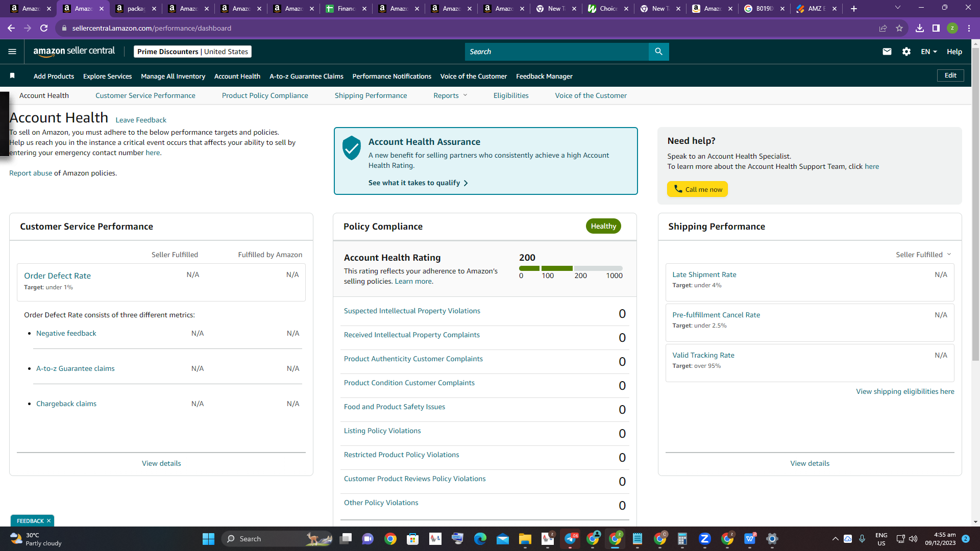Click the browser address bar URL
The width and height of the screenshot is (980, 551).
(152, 28)
